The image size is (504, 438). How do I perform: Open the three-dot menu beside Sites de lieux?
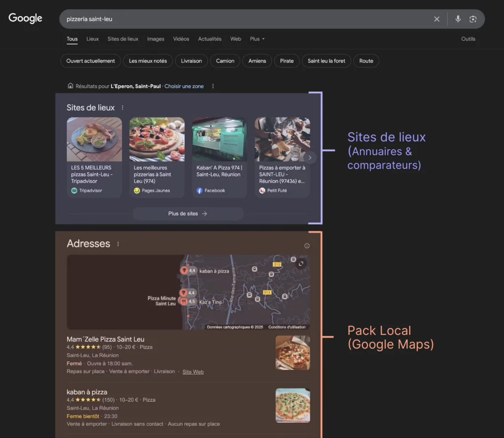[x=123, y=108]
